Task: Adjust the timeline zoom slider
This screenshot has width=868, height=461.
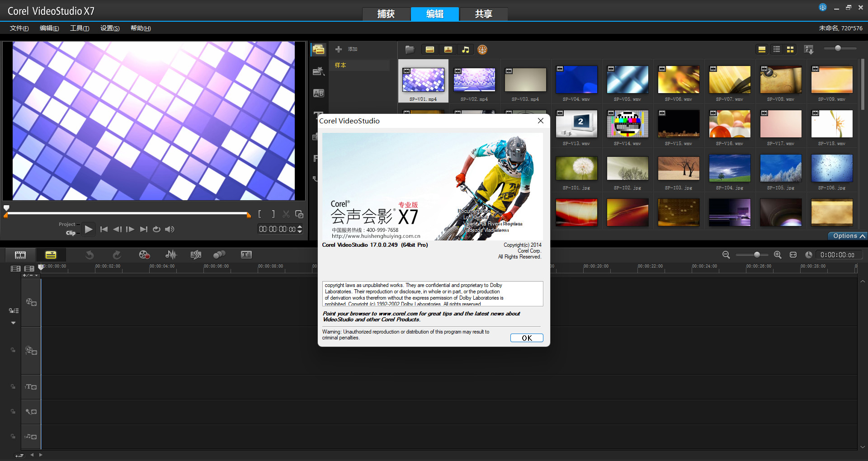Action: point(757,255)
